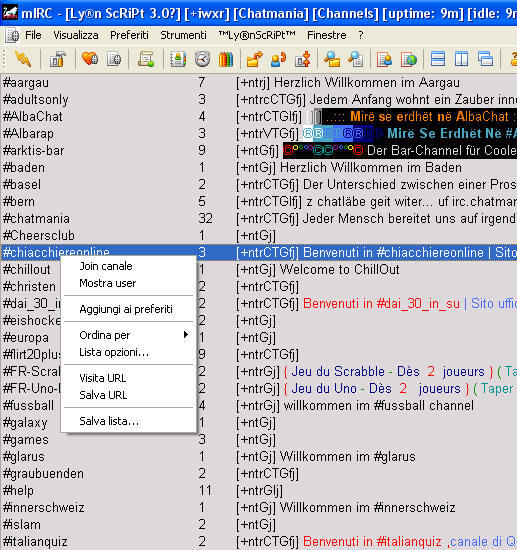Select the #chatmania channel row
The image size is (517, 550).
tap(258, 219)
